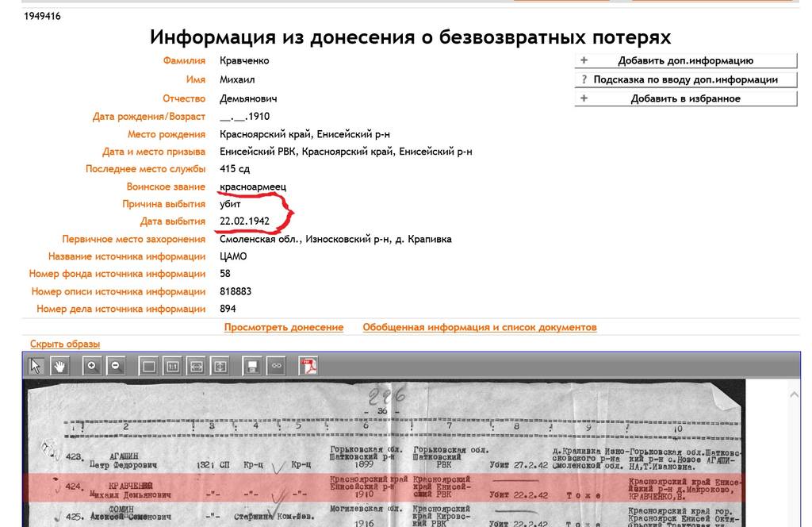Image resolution: width=812 pixels, height=527 pixels.
Task: Click date value '22.02.1942'
Action: coord(244,221)
